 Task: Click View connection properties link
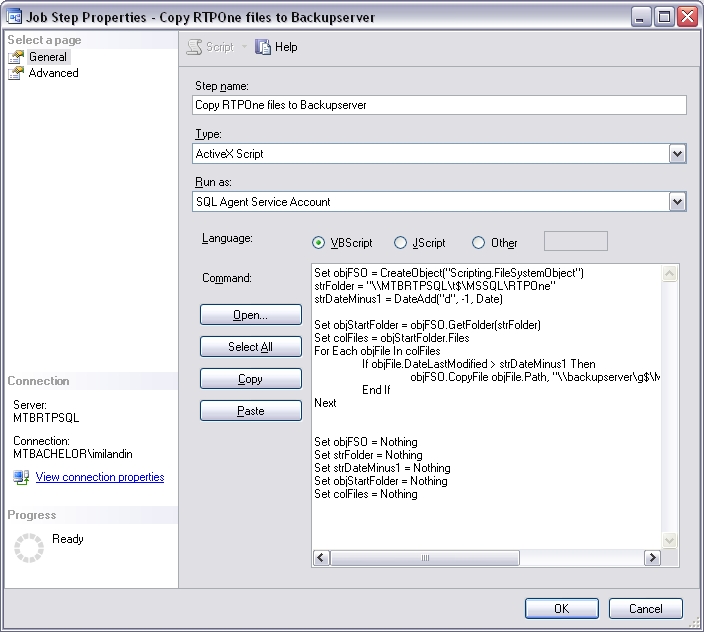tap(99, 478)
